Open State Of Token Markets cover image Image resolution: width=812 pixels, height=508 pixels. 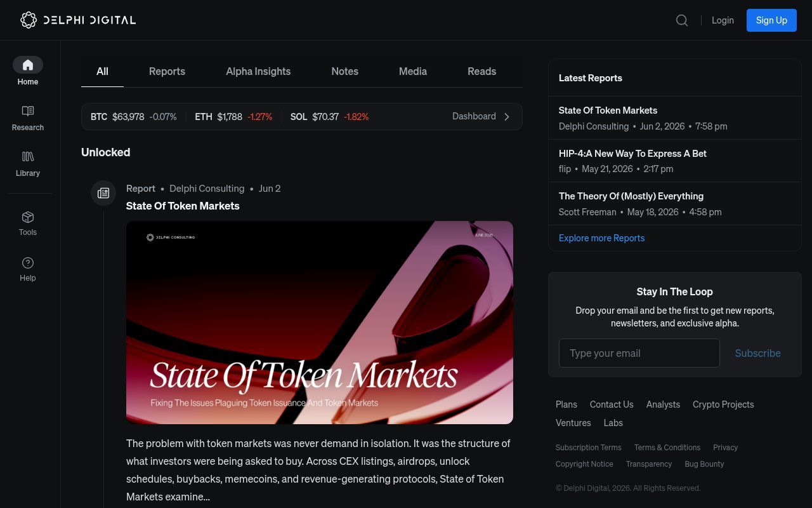(320, 323)
